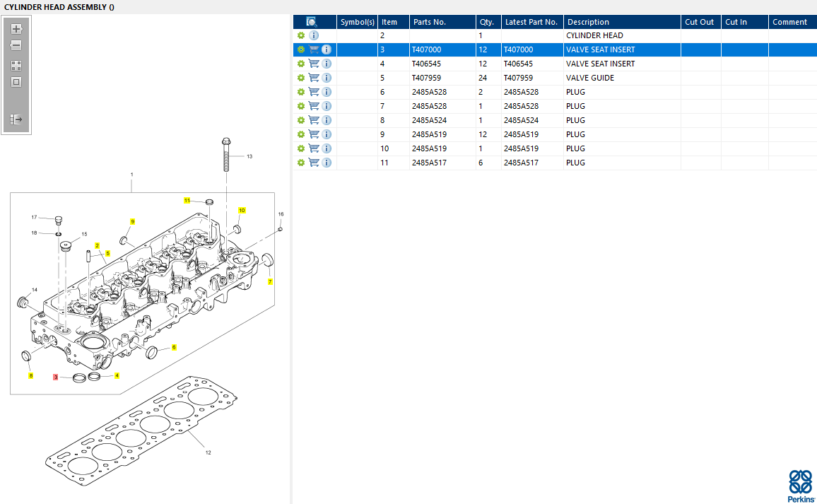Viewport: 817px width, 504px height.
Task: Select yellow callout 5 in diagram
Action: [x=107, y=253]
